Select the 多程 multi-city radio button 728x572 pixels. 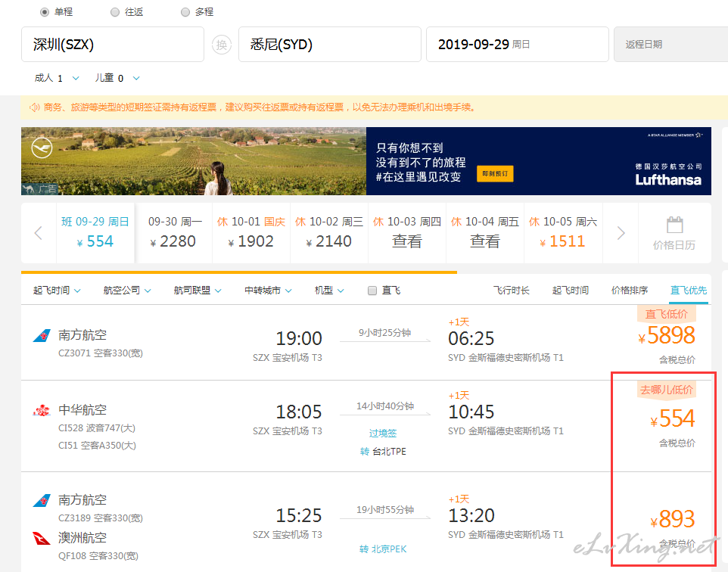[185, 12]
